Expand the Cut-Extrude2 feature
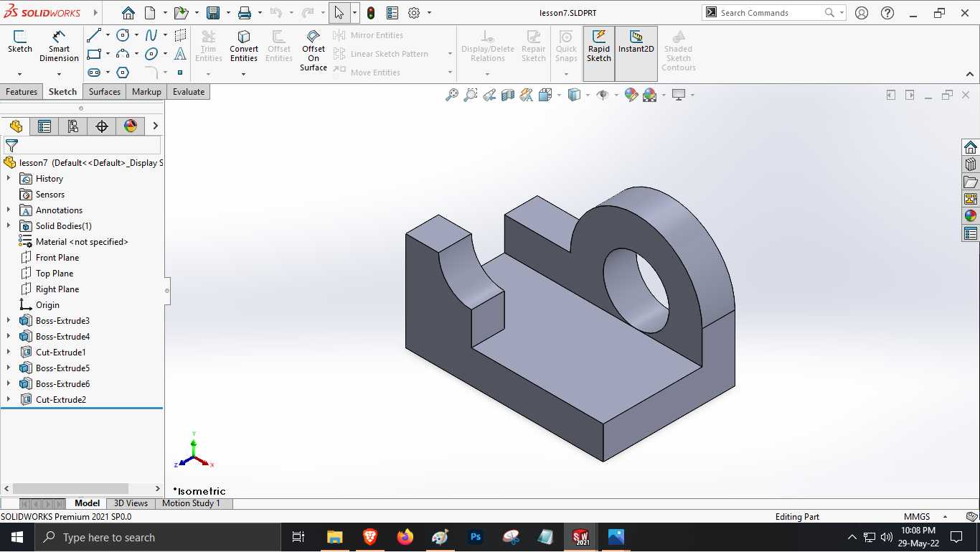The width and height of the screenshot is (980, 560). pyautogui.click(x=9, y=400)
